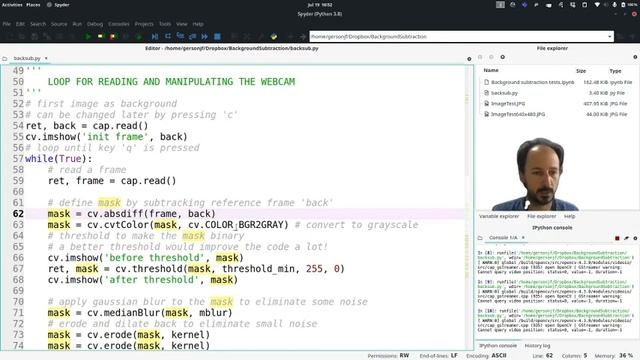Click line 57 while(True) statement
This screenshot has height=360, width=640.
point(59,159)
